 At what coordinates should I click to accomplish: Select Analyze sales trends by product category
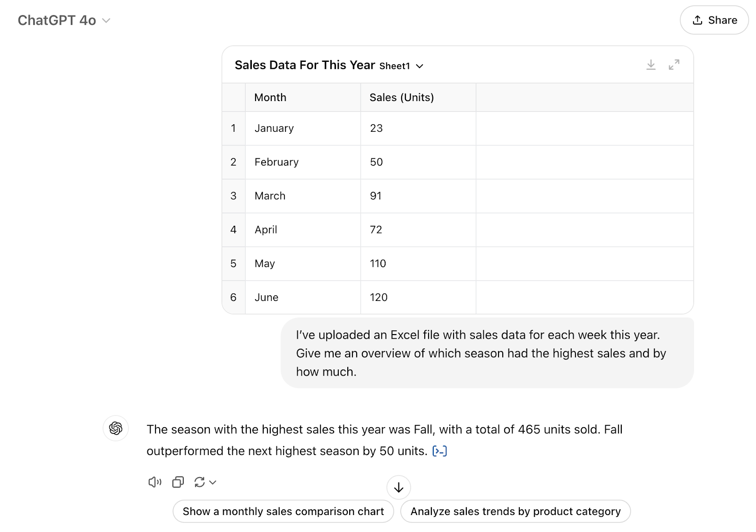[515, 511]
